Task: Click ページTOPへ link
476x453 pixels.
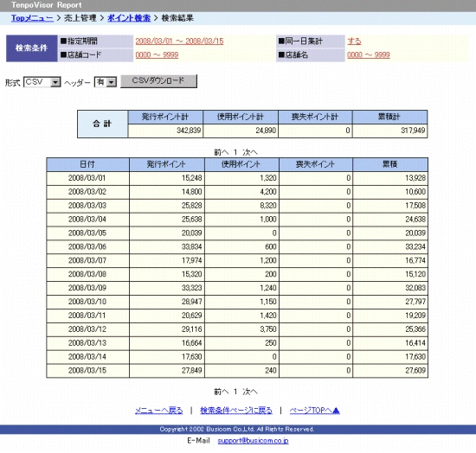Action: coord(314,411)
